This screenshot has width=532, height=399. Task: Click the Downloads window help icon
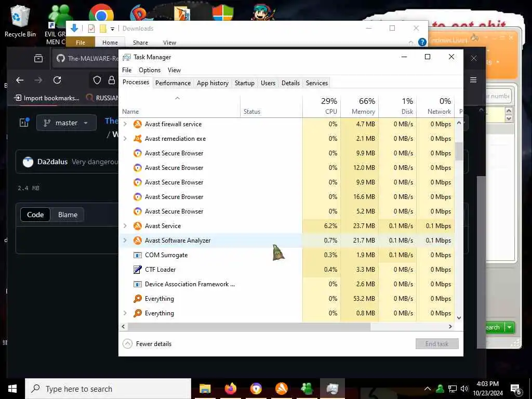[x=422, y=42]
